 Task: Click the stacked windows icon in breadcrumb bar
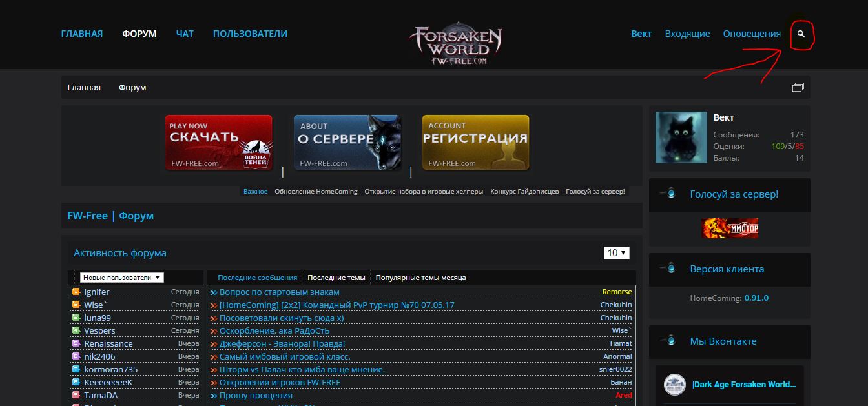click(x=798, y=87)
